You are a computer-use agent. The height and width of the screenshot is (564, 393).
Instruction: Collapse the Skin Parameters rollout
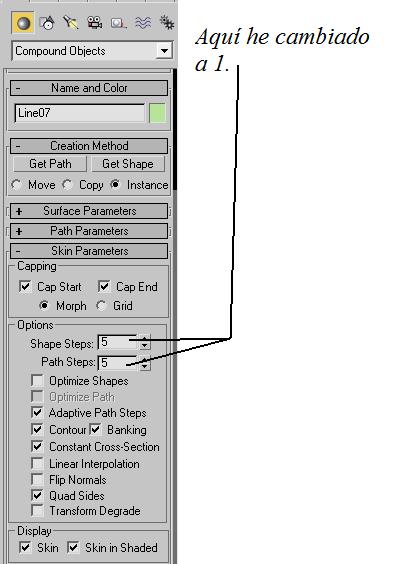(x=89, y=251)
